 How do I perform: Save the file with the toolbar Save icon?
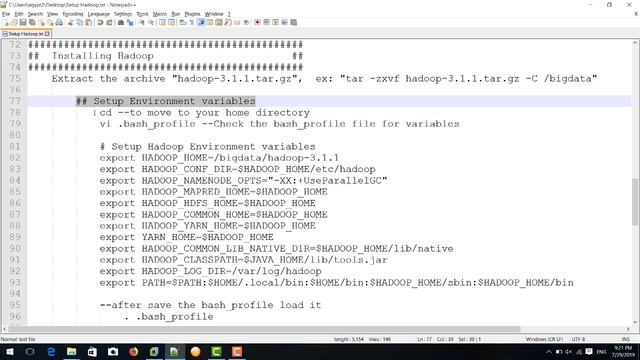click(x=23, y=22)
